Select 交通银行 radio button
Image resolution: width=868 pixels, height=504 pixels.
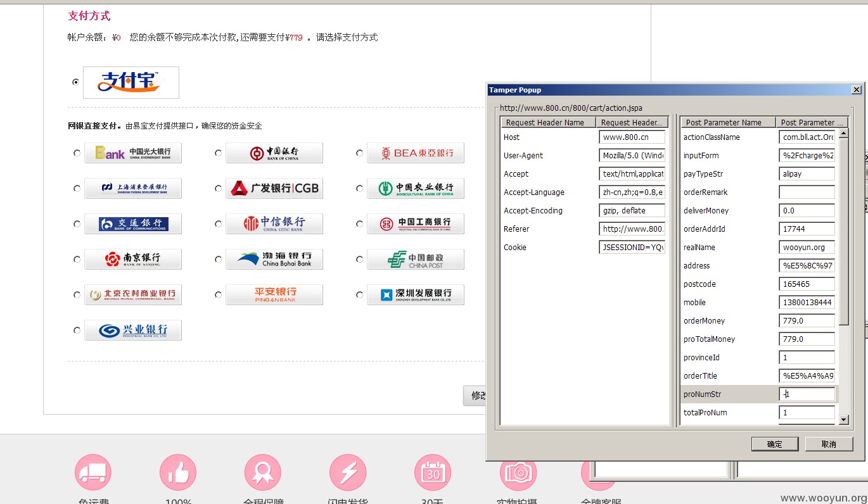pyautogui.click(x=77, y=224)
